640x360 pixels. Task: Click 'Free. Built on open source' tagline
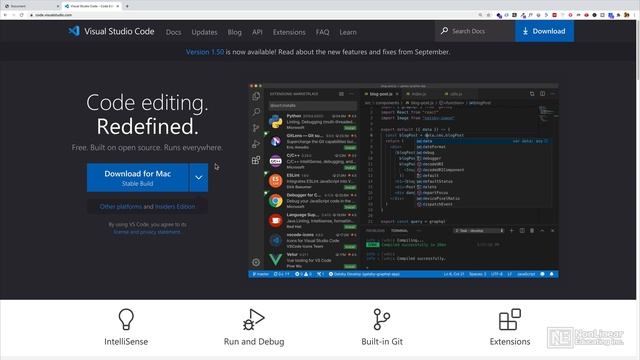[147, 147]
